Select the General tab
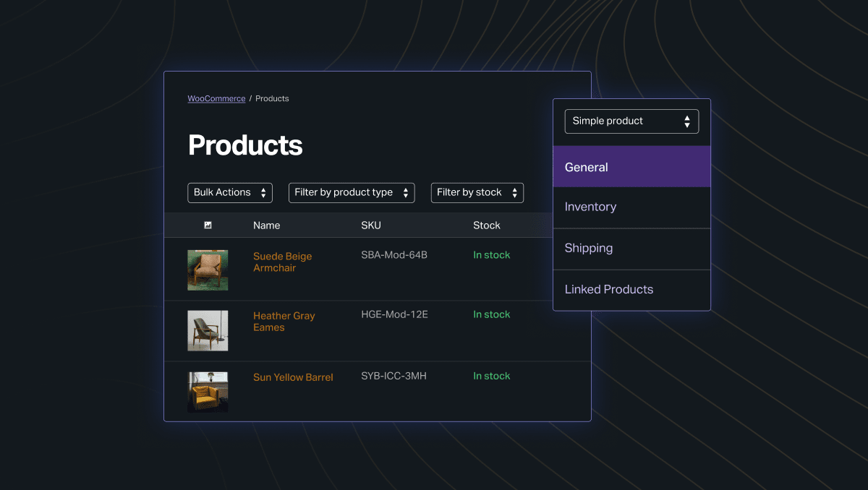The image size is (868, 490). [x=632, y=167]
